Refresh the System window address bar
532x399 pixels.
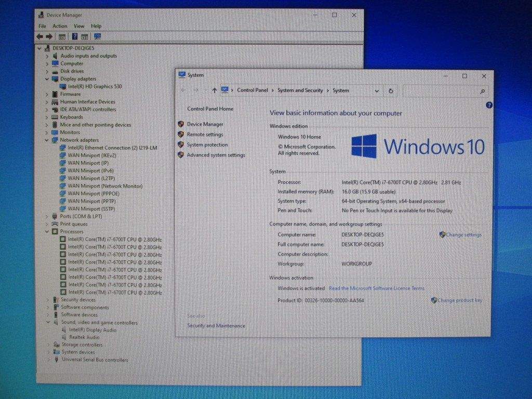pyautogui.click(x=391, y=91)
